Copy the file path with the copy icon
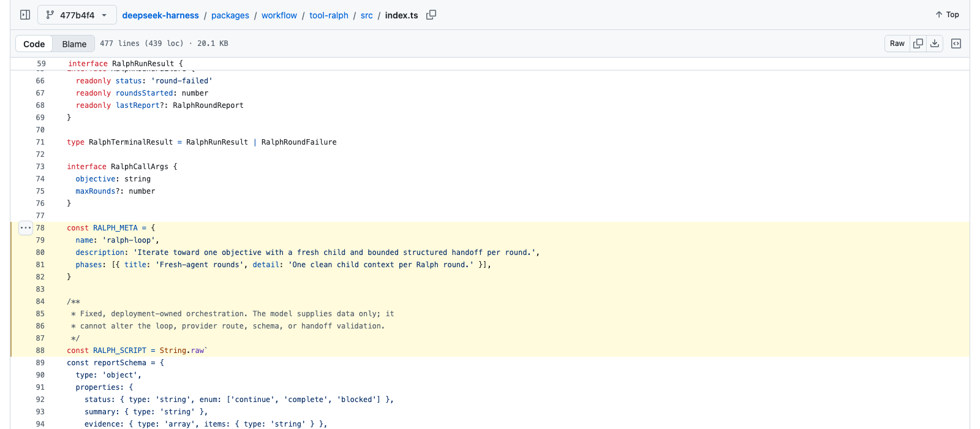 point(431,15)
